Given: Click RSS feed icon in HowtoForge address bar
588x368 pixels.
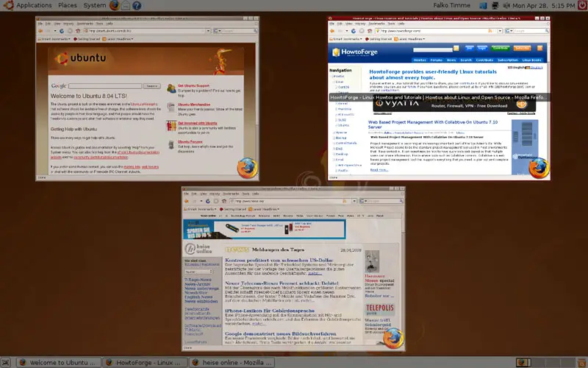Looking at the screenshot, I should (490, 31).
